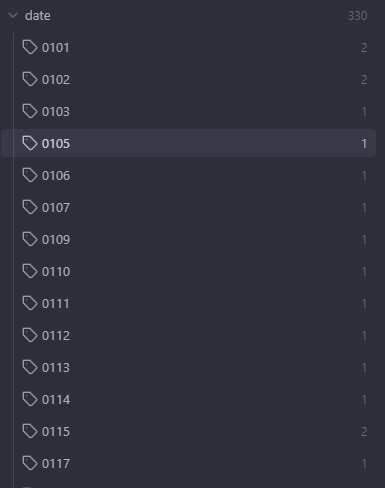Click the count 2 beside 0115
The height and width of the screenshot is (488, 385).
click(x=364, y=432)
